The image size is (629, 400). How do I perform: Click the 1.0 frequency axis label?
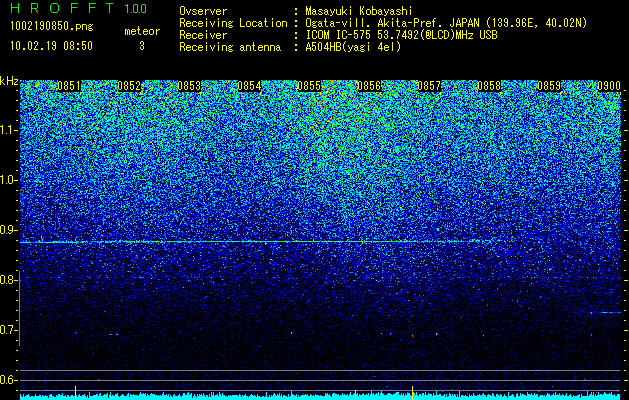(8, 180)
